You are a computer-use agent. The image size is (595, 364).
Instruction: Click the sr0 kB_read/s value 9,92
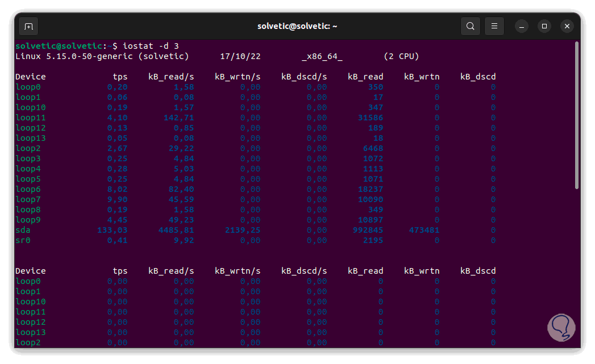point(184,240)
